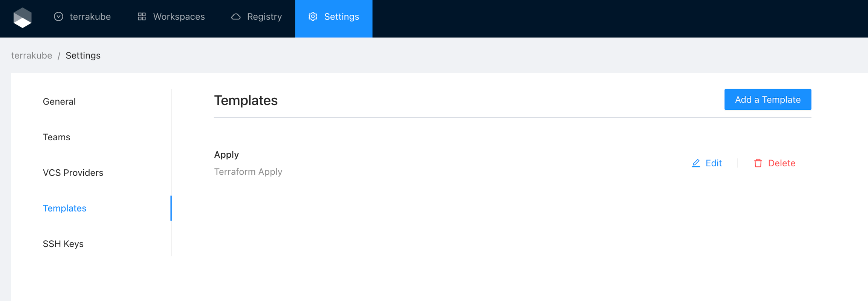Click the Settings gear icon
The width and height of the screenshot is (868, 301).
tap(313, 17)
